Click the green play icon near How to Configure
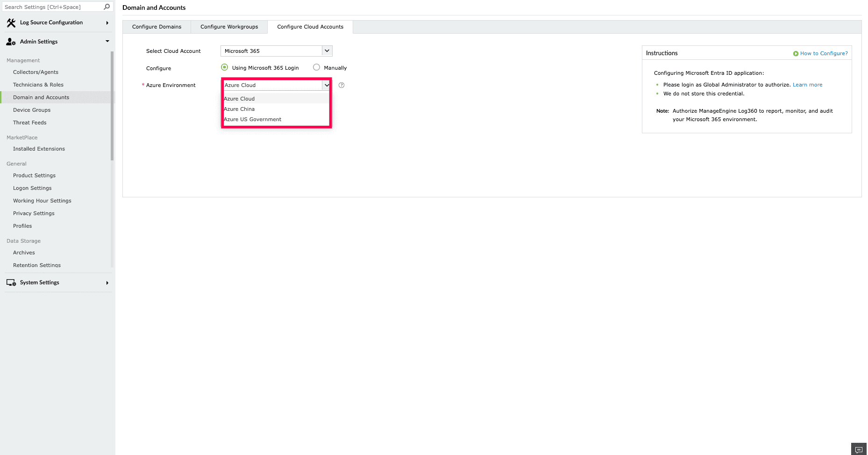Image resolution: width=868 pixels, height=455 pixels. [x=796, y=53]
